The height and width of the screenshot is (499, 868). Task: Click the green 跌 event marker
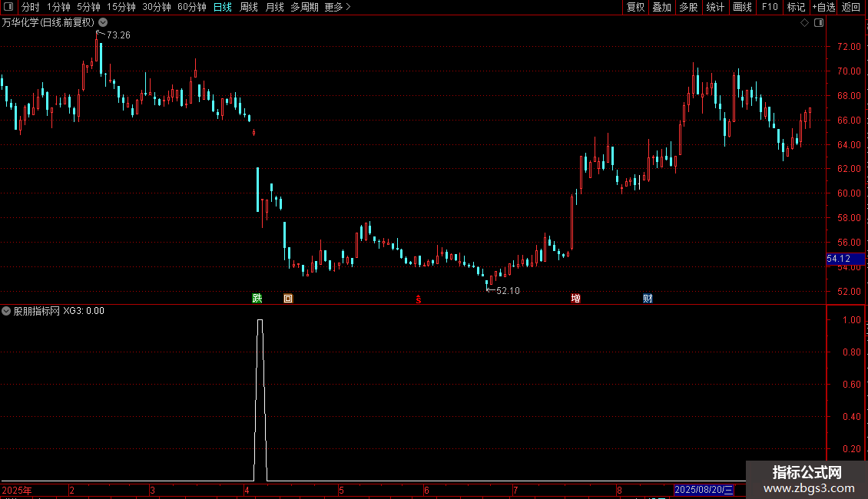(x=257, y=298)
